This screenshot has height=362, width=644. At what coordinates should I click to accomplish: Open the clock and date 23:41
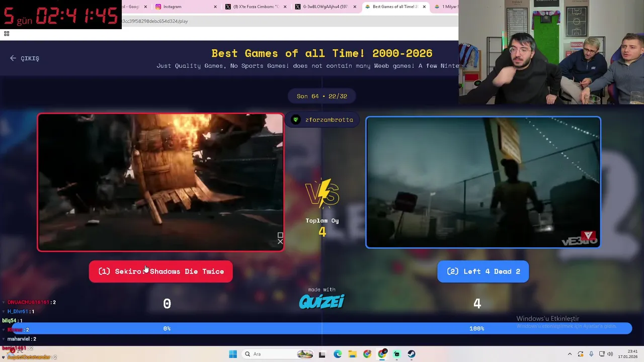pyautogui.click(x=629, y=354)
